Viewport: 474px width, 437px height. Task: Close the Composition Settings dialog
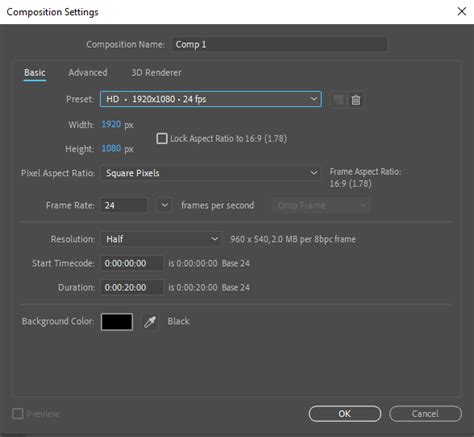tap(462, 12)
